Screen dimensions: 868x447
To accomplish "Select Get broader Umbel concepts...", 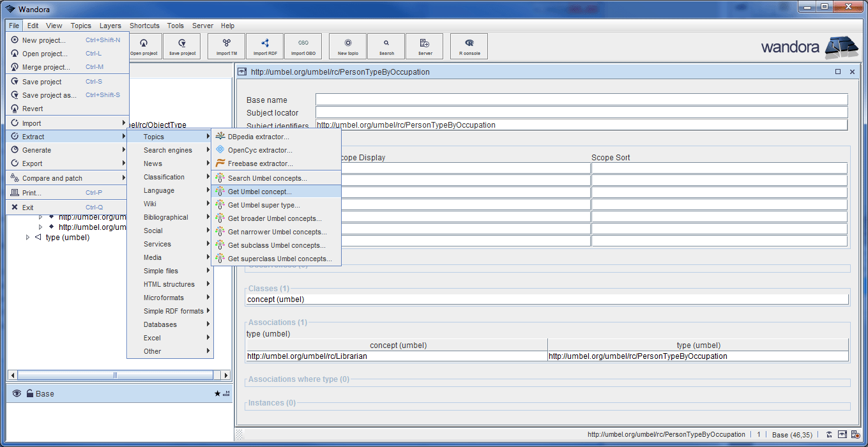I will (x=277, y=218).
